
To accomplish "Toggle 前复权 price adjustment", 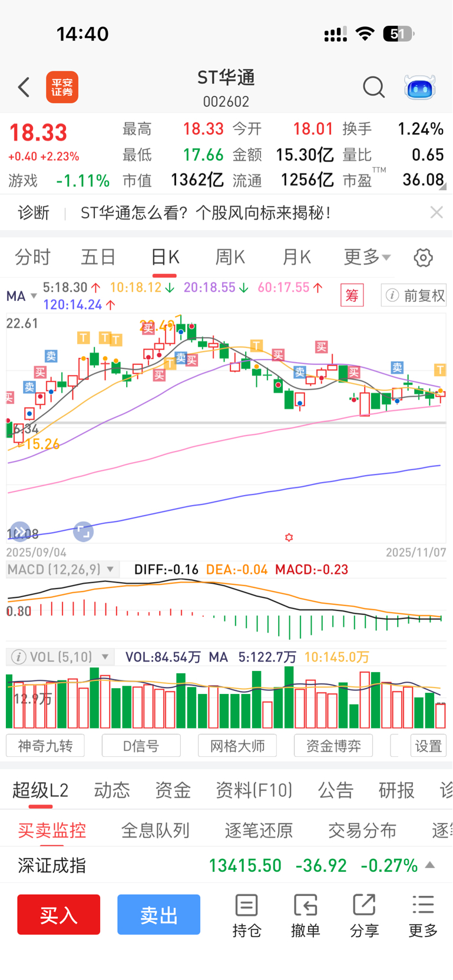I will pos(414,295).
